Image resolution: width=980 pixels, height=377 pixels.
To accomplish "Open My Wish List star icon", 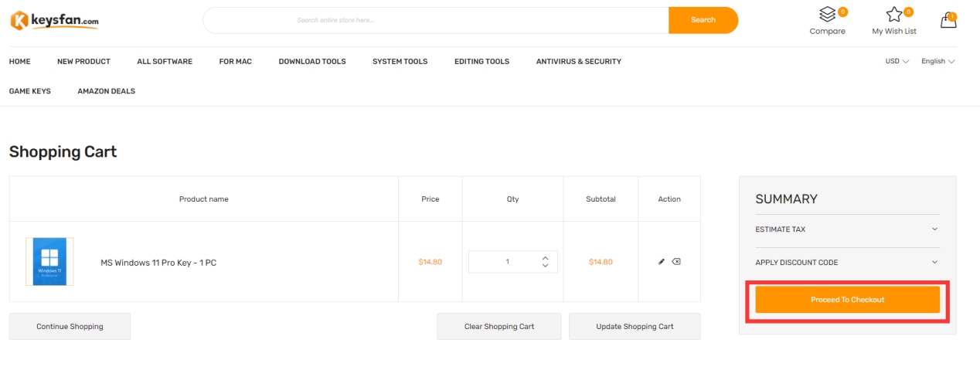I will pyautogui.click(x=894, y=15).
